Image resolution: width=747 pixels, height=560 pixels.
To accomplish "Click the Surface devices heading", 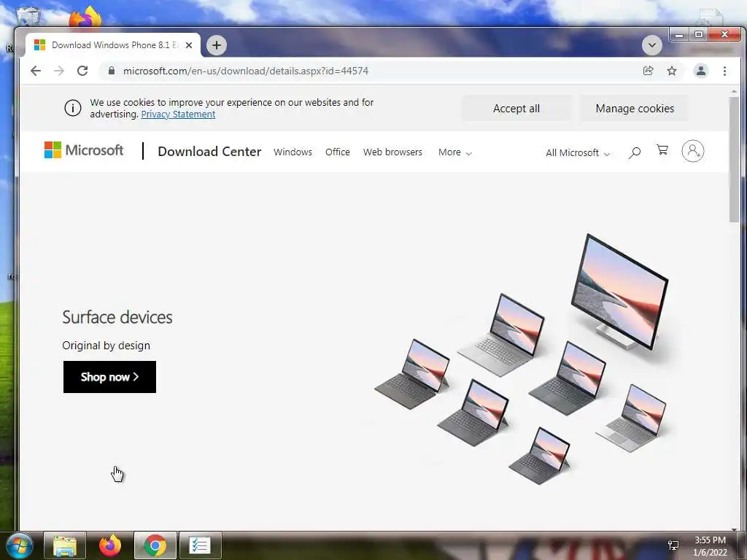I will 117,317.
